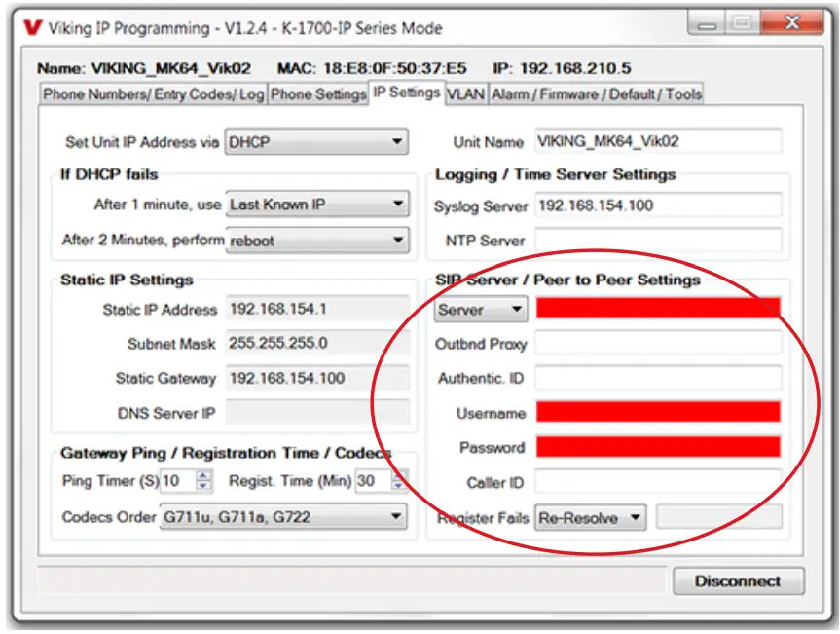Click the Subnet Mask field
Screen dimensions: 840x634
tap(317, 343)
